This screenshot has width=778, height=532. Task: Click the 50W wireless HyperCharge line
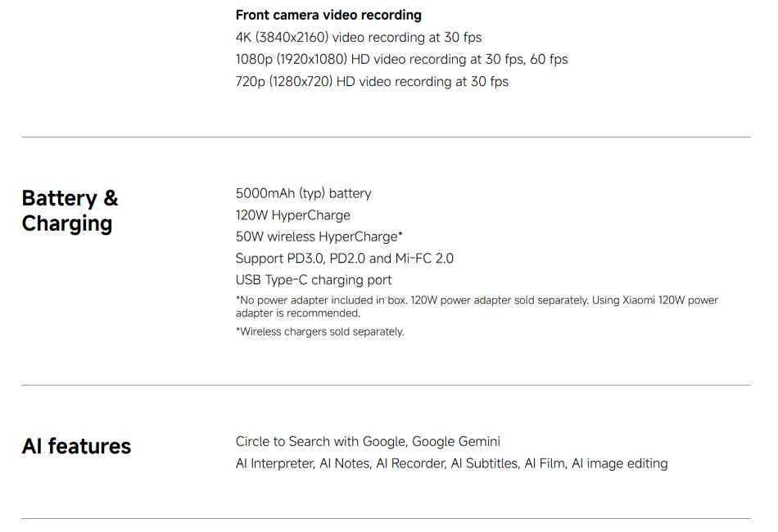[319, 237]
